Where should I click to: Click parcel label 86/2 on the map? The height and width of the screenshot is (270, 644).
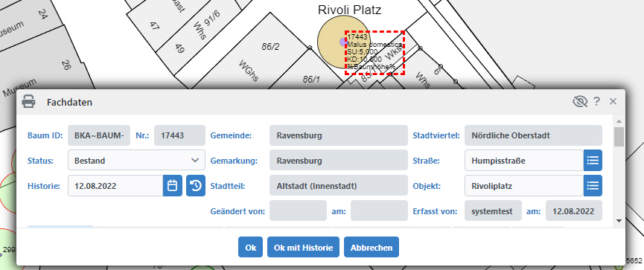[270, 47]
